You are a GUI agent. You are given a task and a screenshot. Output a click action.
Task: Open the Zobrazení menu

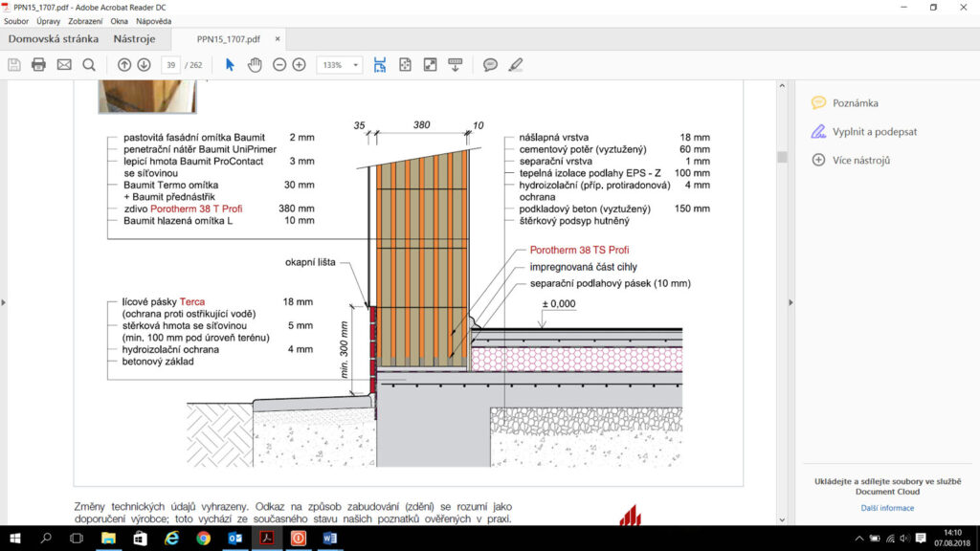point(85,20)
